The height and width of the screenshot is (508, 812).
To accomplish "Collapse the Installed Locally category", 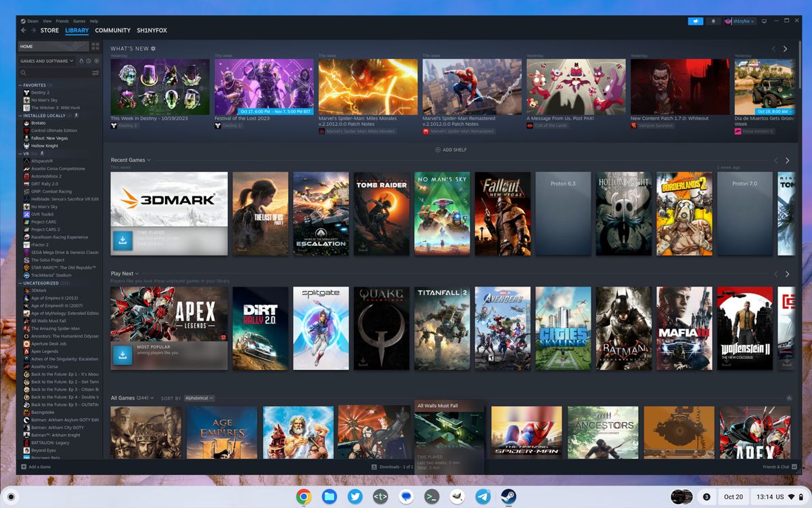I will (x=20, y=116).
